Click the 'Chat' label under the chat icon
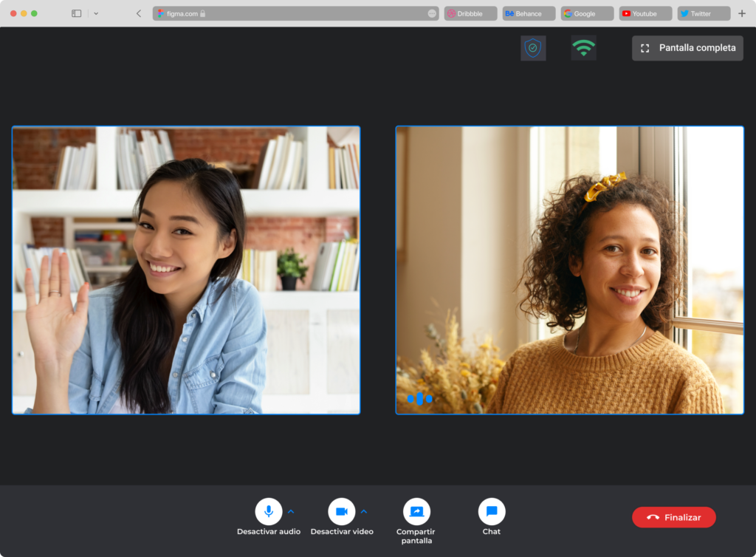756x557 pixels. pyautogui.click(x=492, y=531)
